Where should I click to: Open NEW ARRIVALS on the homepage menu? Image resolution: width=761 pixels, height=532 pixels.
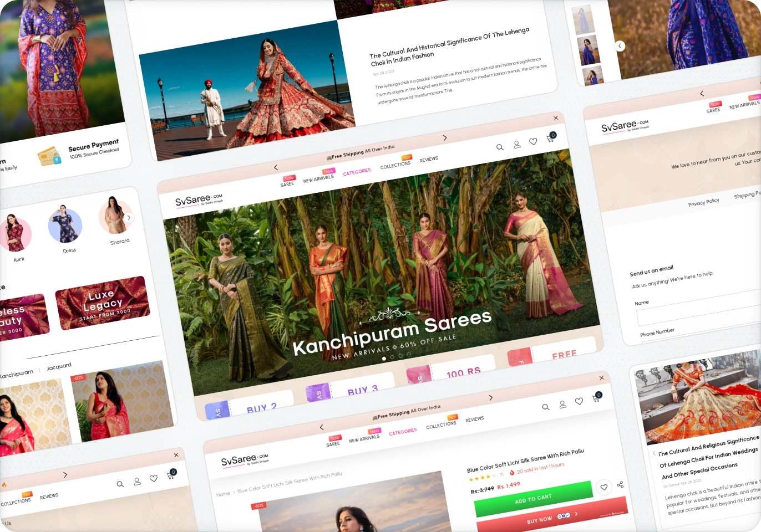pyautogui.click(x=318, y=179)
